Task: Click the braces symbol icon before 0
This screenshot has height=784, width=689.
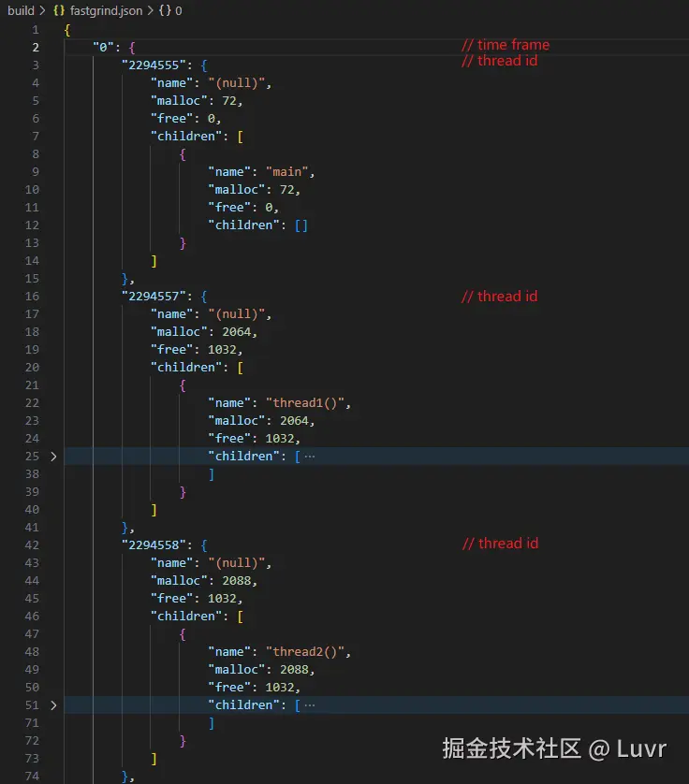Action: tap(165, 10)
